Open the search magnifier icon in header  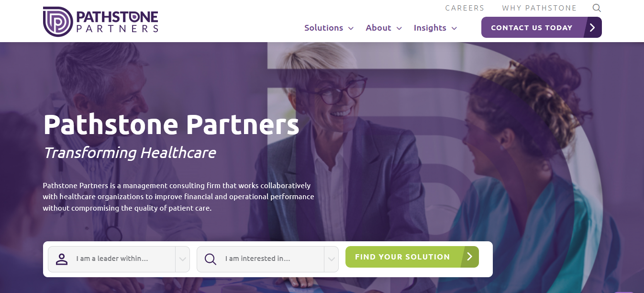coord(597,8)
